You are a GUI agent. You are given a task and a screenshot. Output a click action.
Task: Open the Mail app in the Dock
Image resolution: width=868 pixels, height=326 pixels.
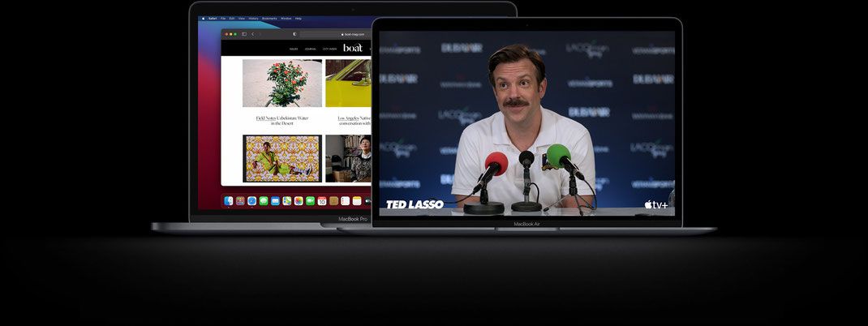click(x=275, y=201)
